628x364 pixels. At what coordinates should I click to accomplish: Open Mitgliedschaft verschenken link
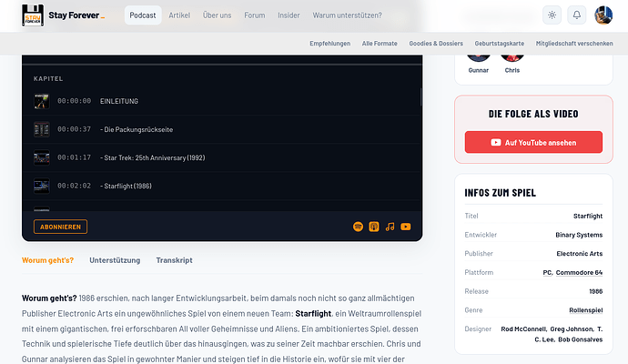coord(574,44)
